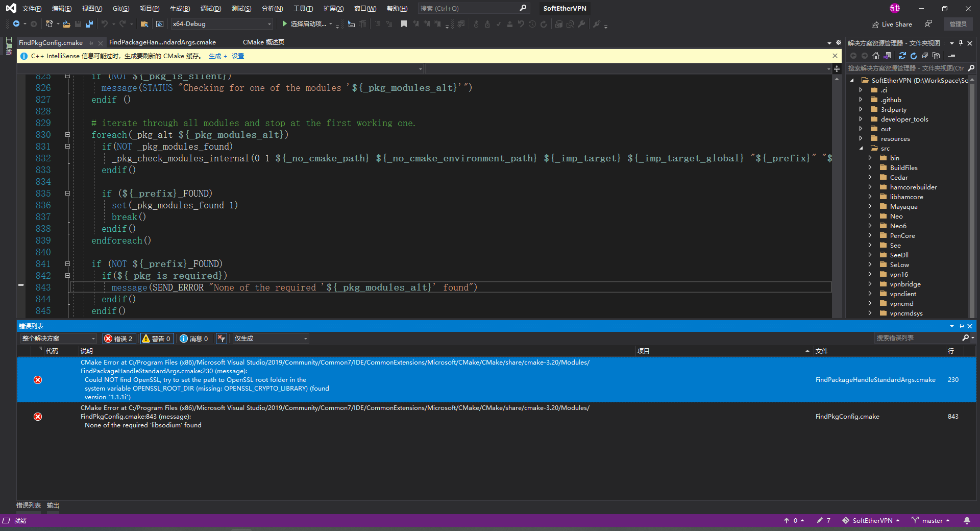
Task: Click the Solution Explorer home icon
Action: tap(876, 56)
